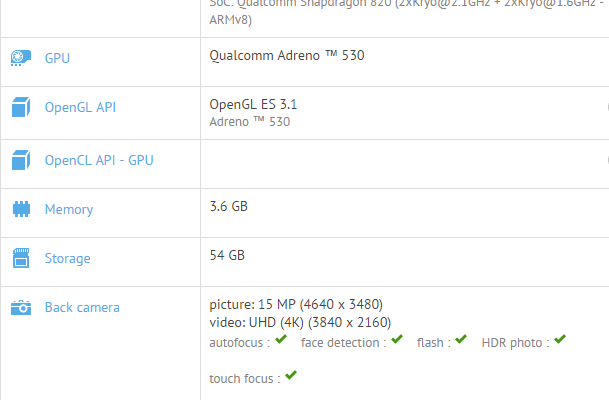The height and width of the screenshot is (400, 609).
Task: Click the OpenGL ES 3.1 value text
Action: pos(253,104)
